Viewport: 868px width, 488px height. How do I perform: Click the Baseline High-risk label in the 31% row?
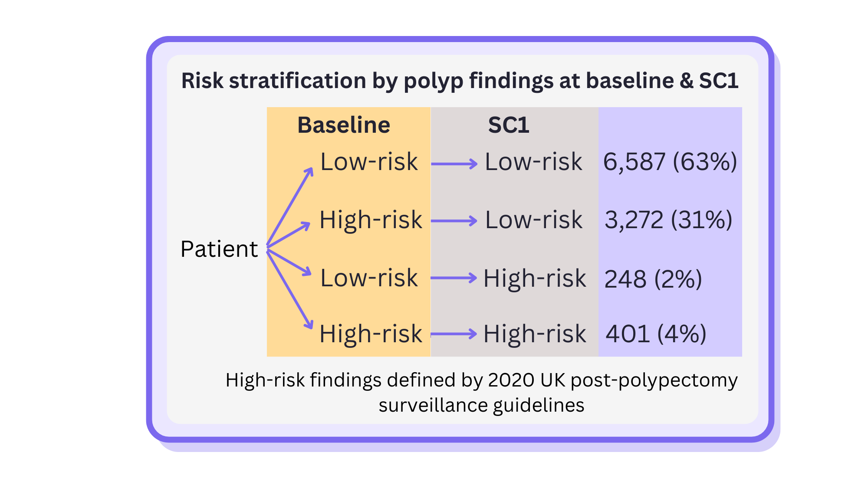tap(371, 220)
